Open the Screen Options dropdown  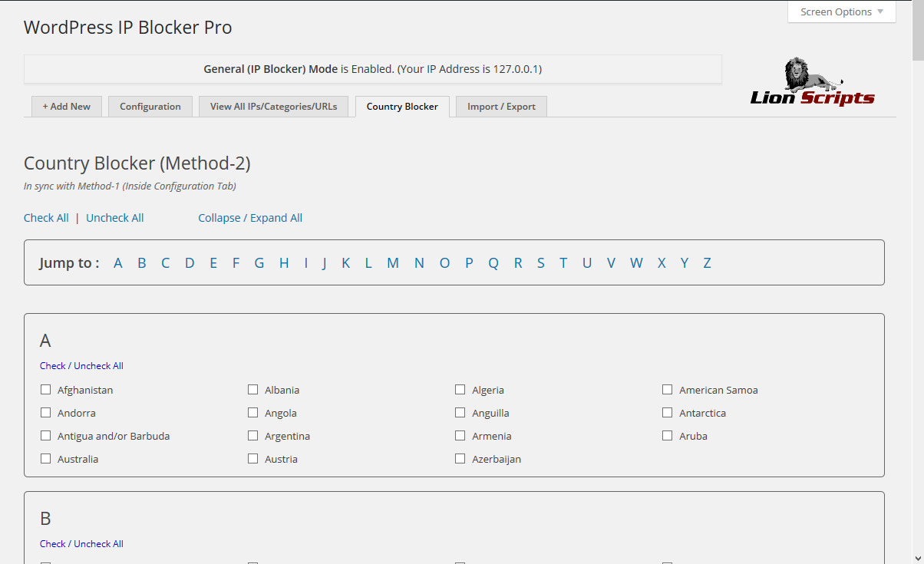(x=841, y=12)
